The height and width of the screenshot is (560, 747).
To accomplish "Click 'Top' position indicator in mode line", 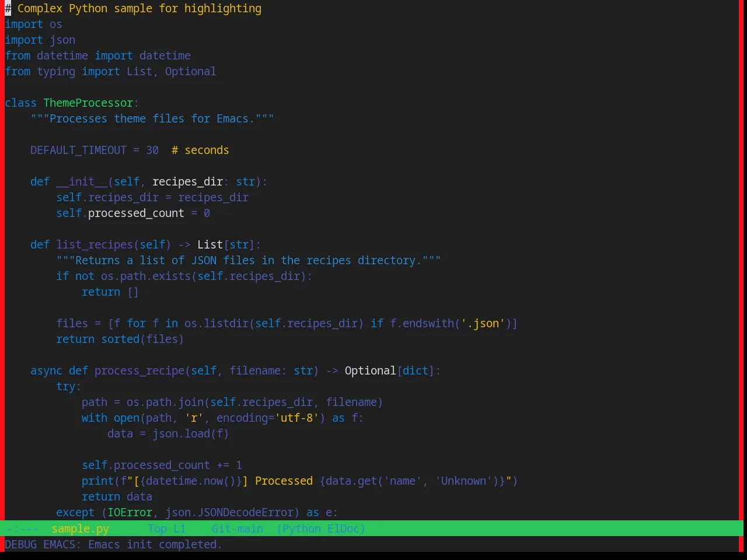I will [x=158, y=528].
